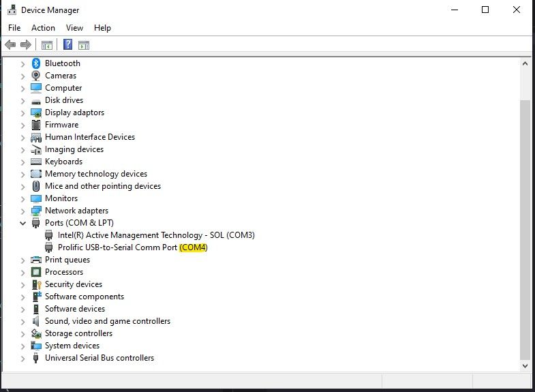The image size is (535, 392).
Task: Select Intel(R) Active Management Technology - SOL (COM3)
Action: point(156,235)
